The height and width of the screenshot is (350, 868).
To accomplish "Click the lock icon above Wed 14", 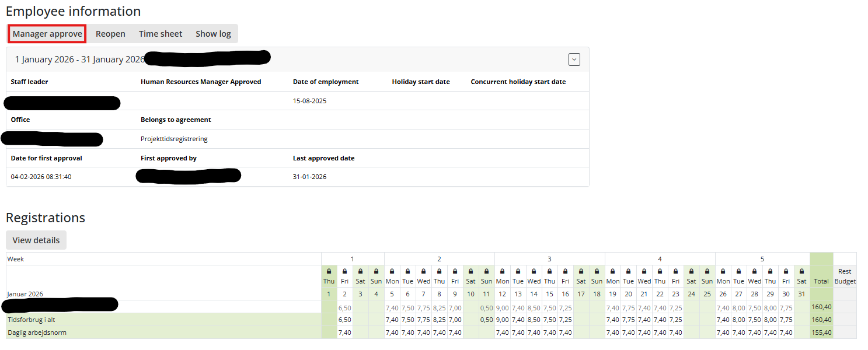I will [534, 271].
